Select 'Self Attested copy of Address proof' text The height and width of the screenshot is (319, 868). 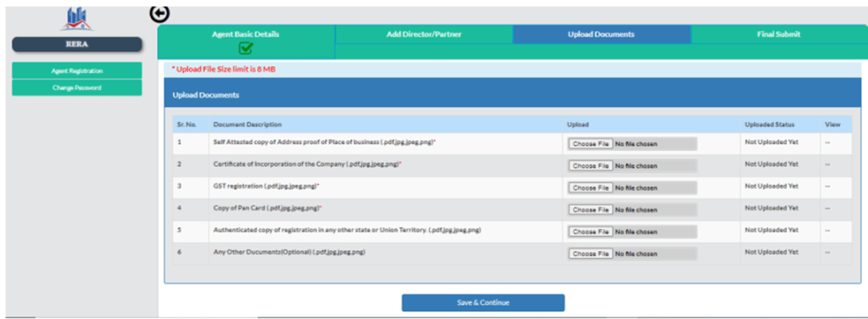(325, 142)
